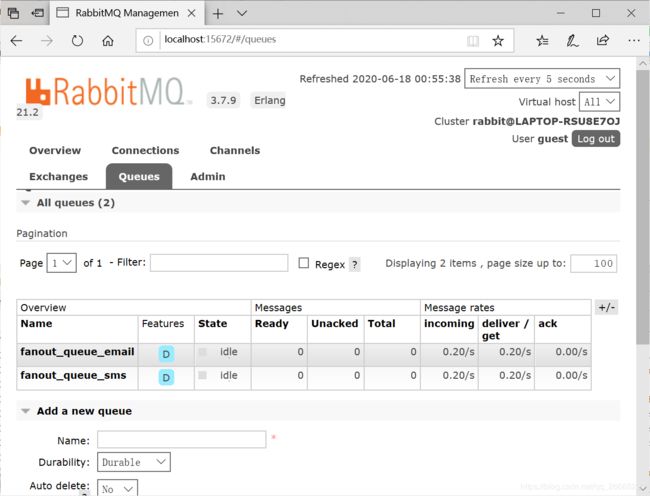Click the Erlang version label
The image size is (650, 496).
point(269,100)
